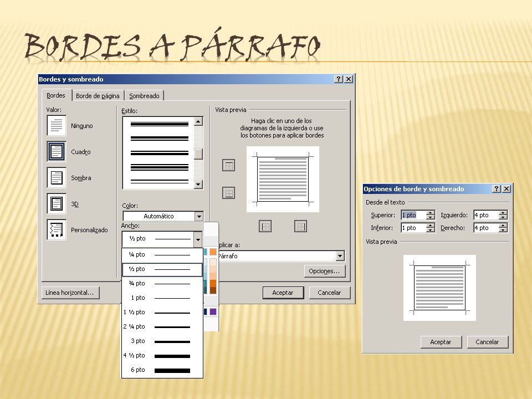Select the Sombra border setting icon
Image resolution: width=532 pixels, height=399 pixels.
click(x=57, y=177)
